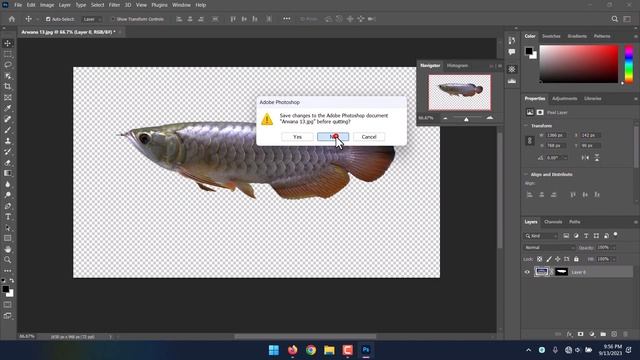Toggle lock image pixels brush icon
The width and height of the screenshot is (640, 360).
[x=549, y=259]
